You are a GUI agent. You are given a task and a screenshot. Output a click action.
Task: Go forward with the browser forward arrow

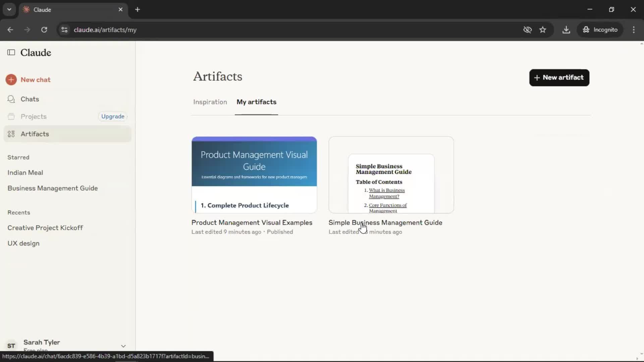27,30
